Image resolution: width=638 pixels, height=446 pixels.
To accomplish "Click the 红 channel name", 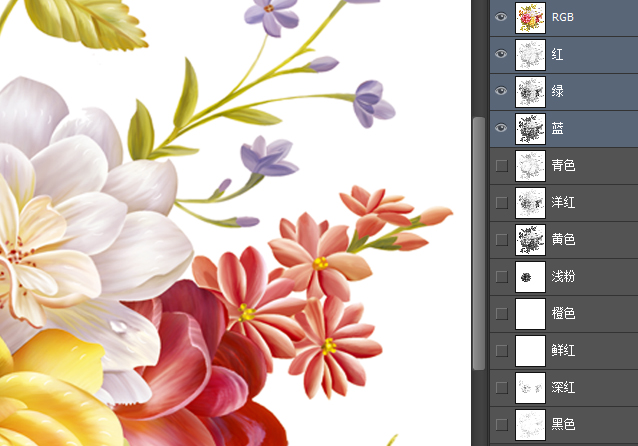I will [x=557, y=54].
